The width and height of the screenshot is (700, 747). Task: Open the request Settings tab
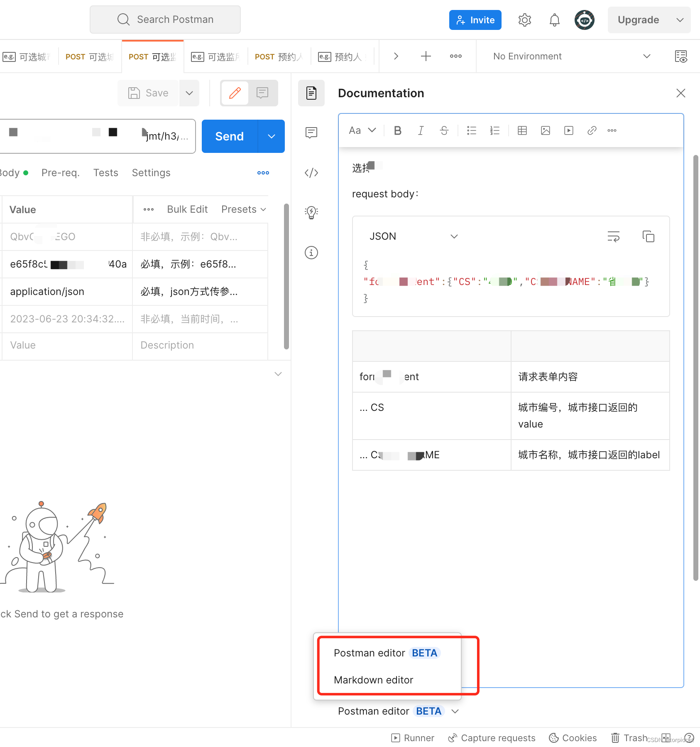pos(151,173)
